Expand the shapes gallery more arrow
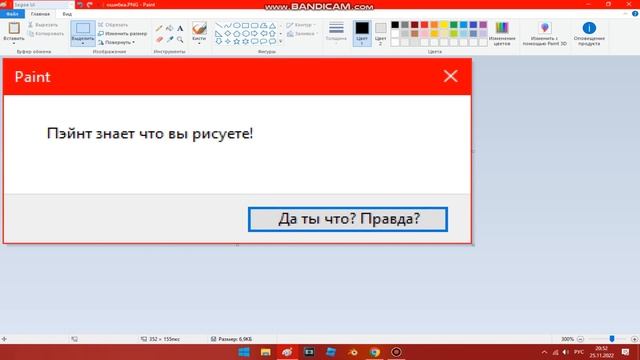 (x=281, y=41)
